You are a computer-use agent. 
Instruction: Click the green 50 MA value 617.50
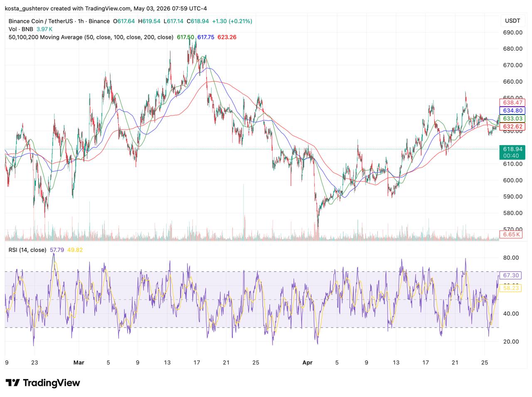[x=185, y=37]
